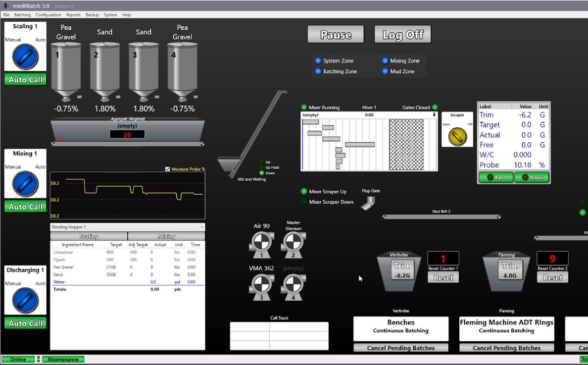Screen dimensions: 588x365
Task: Click the skip hoist bucket
Action: click(229, 165)
